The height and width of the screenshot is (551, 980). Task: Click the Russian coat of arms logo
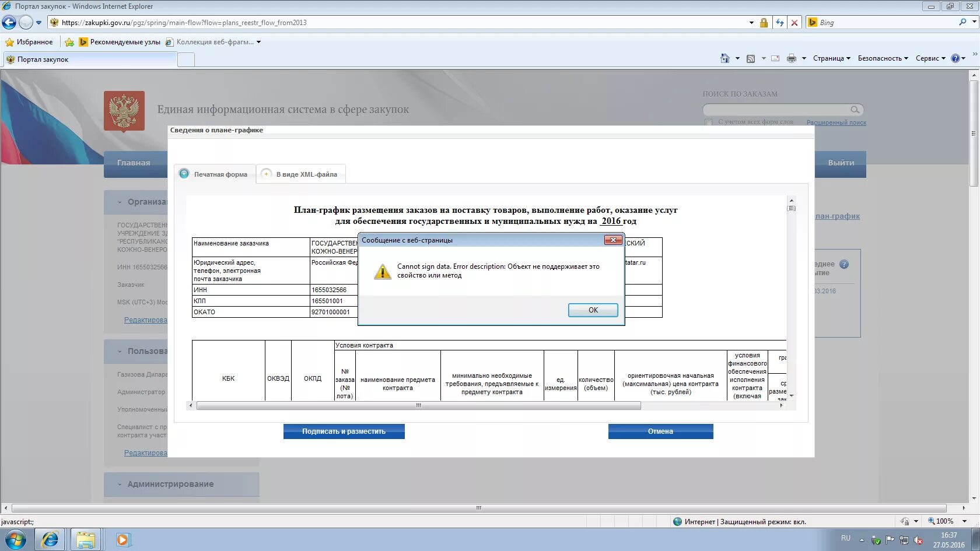coord(124,111)
